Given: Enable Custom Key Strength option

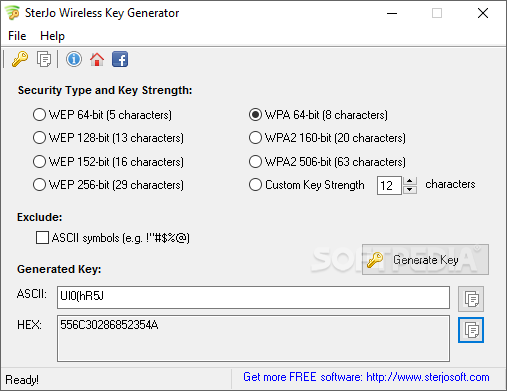Looking at the screenshot, I should click(307, 185).
